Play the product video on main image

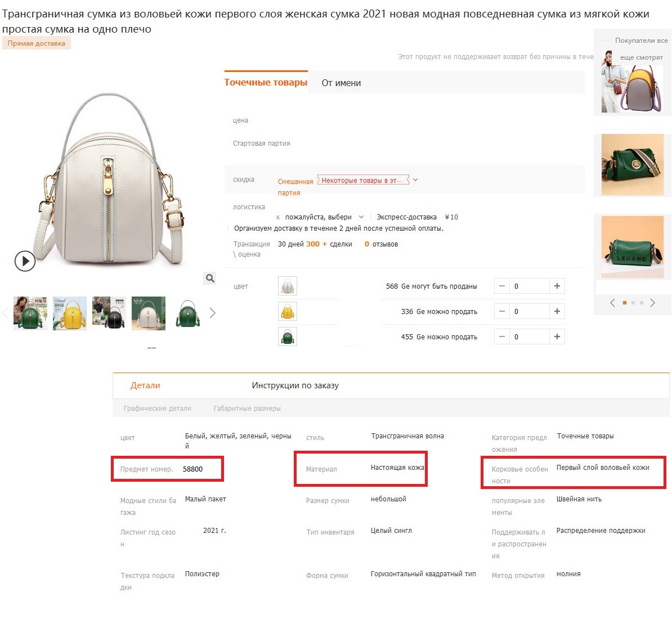tap(25, 261)
